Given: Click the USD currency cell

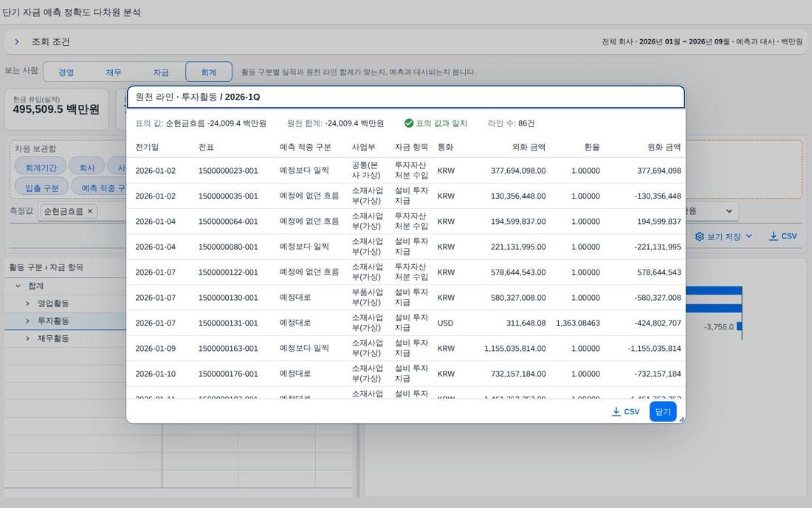Looking at the screenshot, I should coord(445,323).
